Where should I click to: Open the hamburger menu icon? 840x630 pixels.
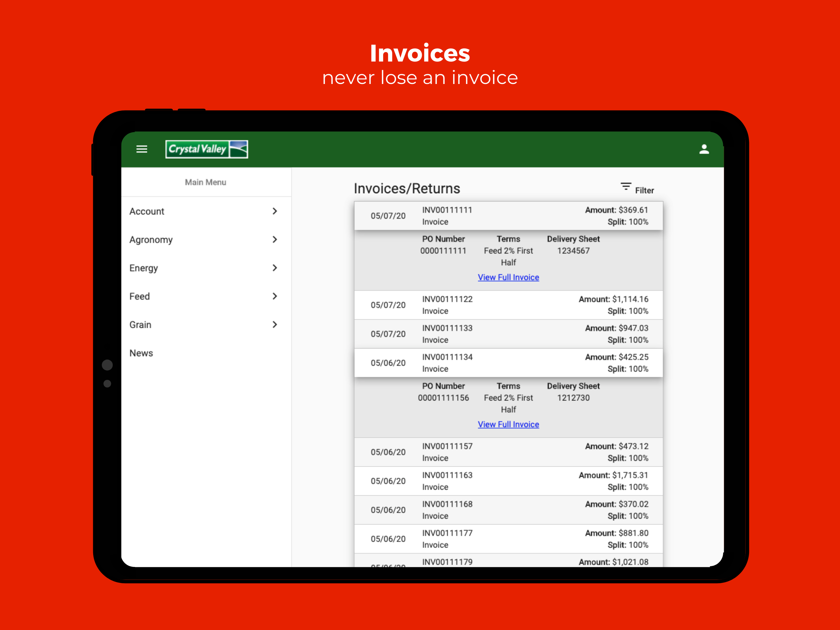[x=142, y=149]
